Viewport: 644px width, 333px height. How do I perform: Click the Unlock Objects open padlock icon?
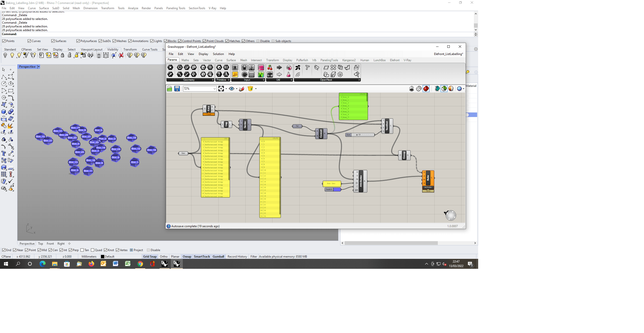click(69, 55)
